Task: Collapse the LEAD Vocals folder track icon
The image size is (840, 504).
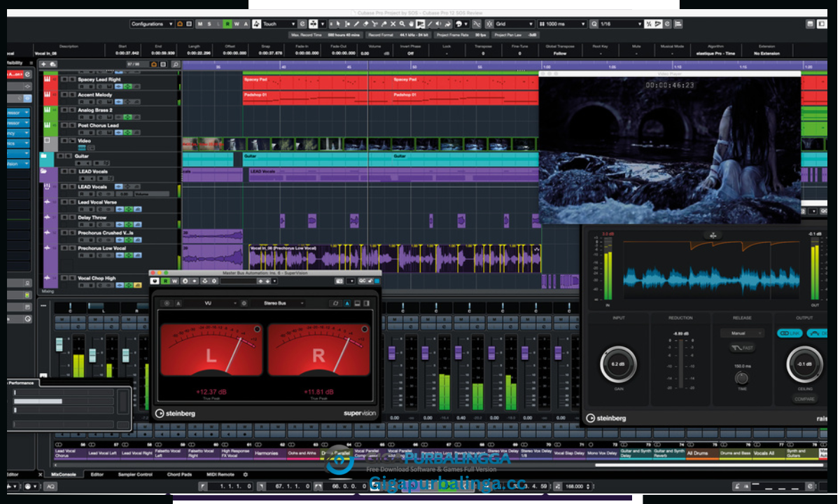Action: (44, 171)
